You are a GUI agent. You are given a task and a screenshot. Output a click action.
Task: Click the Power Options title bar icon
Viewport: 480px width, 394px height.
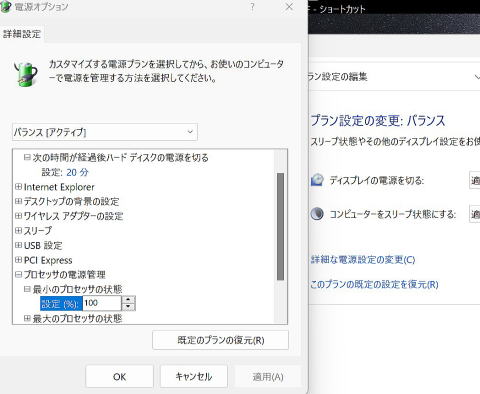click(x=5, y=6)
